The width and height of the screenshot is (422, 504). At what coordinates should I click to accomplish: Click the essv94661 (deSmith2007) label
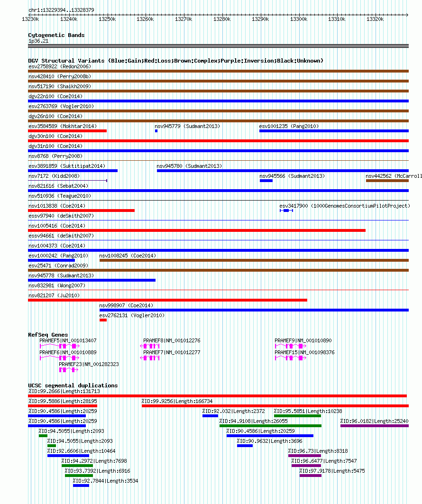[61, 236]
